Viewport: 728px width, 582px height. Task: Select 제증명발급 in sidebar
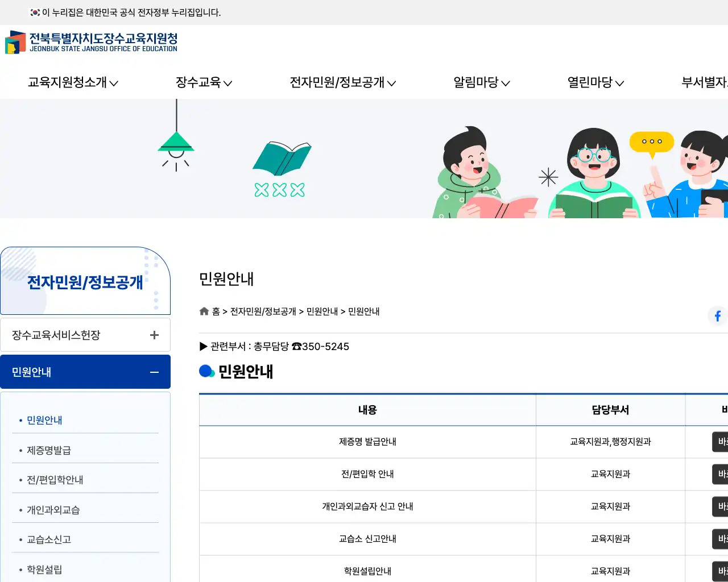(49, 450)
